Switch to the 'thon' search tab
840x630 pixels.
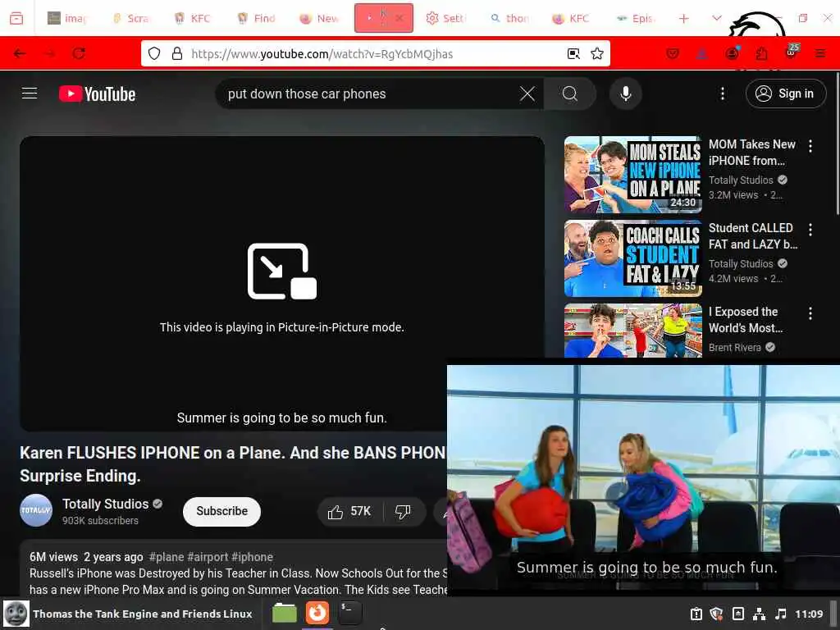pyautogui.click(x=509, y=18)
